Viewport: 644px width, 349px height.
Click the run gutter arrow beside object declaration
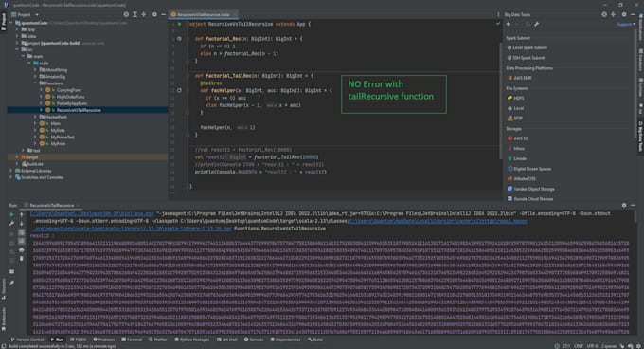click(x=180, y=24)
